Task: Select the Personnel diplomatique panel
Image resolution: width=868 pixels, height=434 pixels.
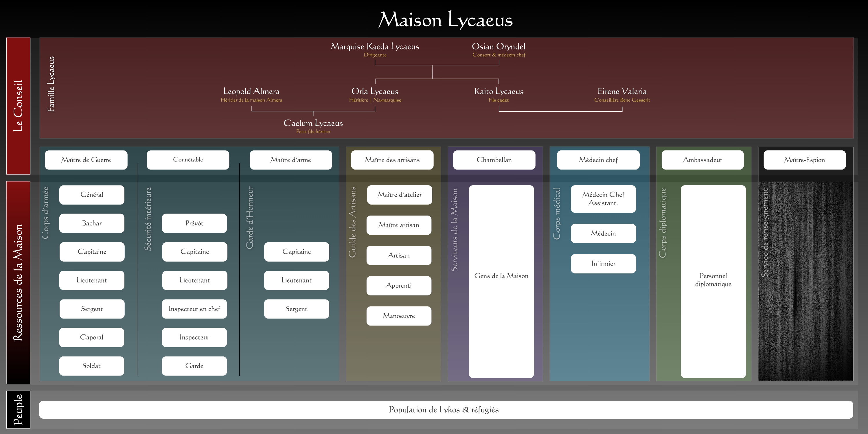Action: [713, 281]
